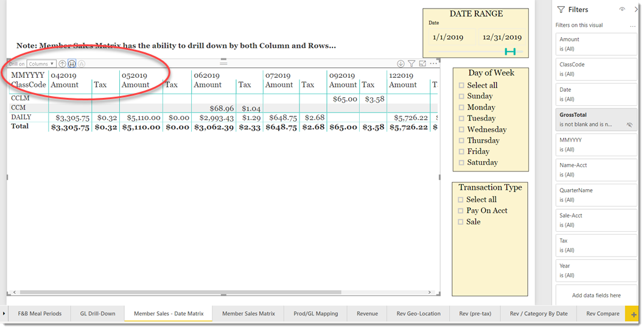
Task: Click scrollbar left arrow in matrix
Action: [x=15, y=293]
